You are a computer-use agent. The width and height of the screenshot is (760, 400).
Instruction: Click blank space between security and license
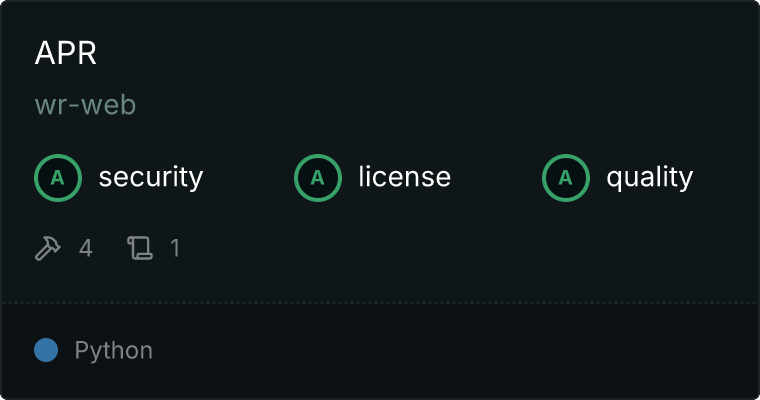pos(249,178)
